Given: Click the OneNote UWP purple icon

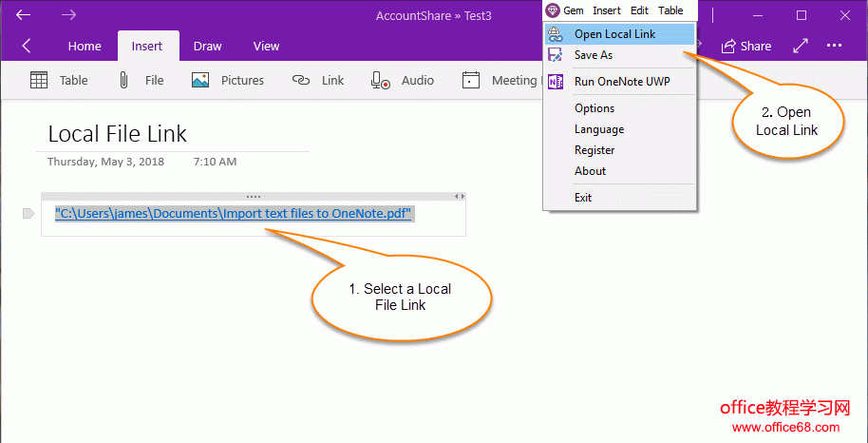Looking at the screenshot, I should [x=555, y=82].
